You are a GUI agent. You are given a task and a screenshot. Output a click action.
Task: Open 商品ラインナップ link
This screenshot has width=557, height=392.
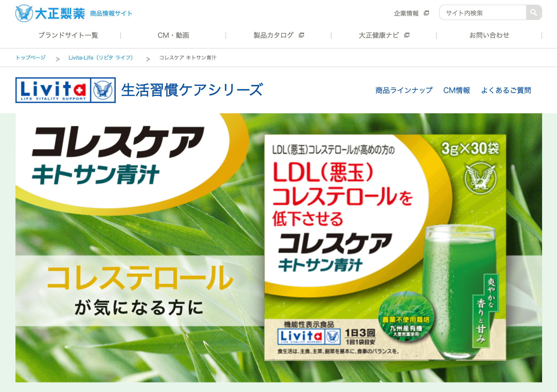click(404, 90)
